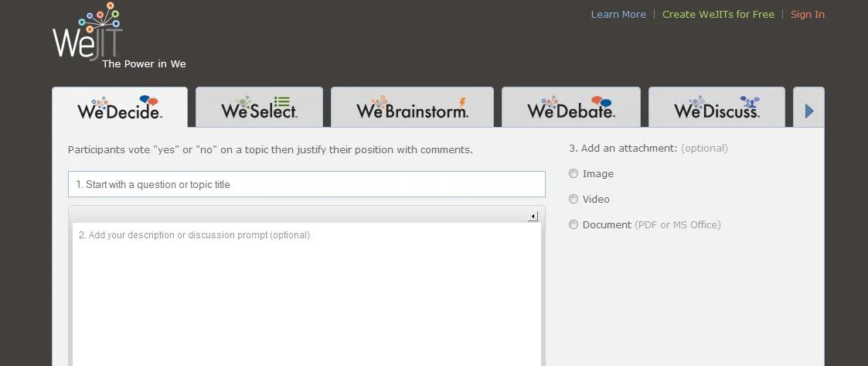
Task: Select Document (PDF or MS Office) option
Action: point(574,225)
